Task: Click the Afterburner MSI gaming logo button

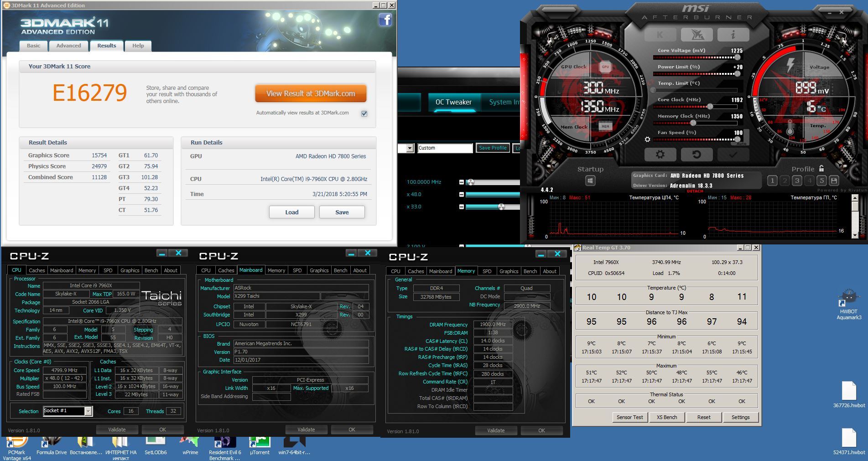Action: [x=696, y=35]
